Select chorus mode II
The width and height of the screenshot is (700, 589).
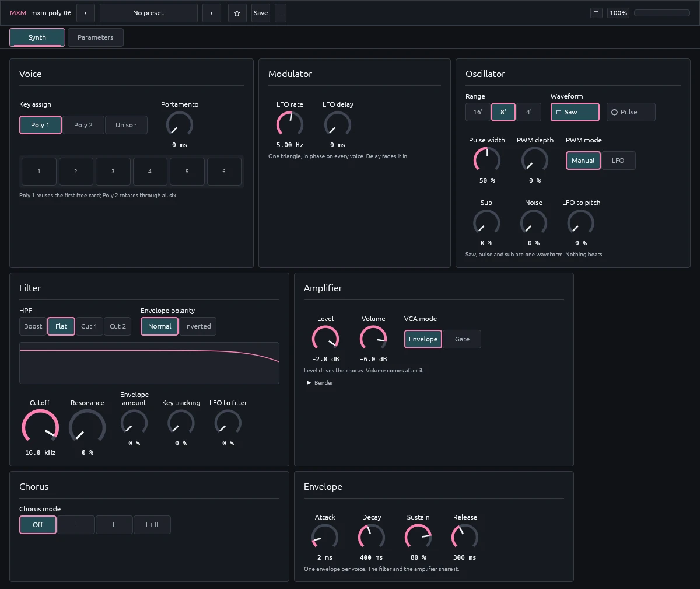click(x=114, y=525)
